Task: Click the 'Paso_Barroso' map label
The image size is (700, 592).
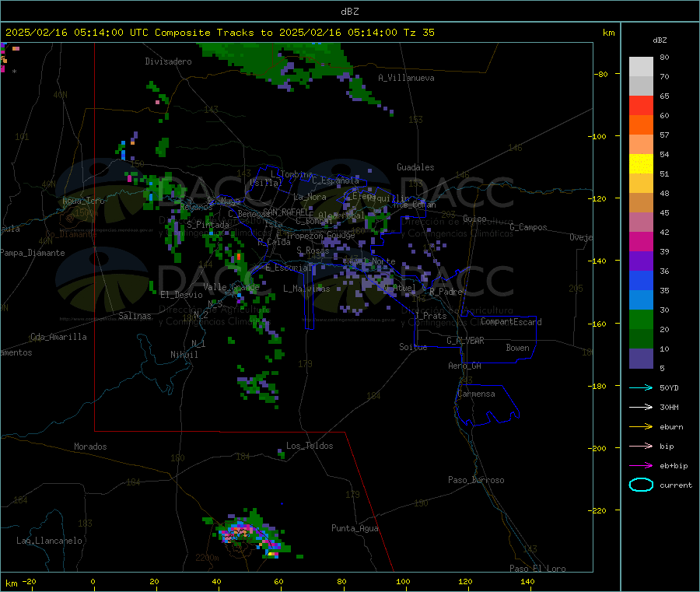Action: [x=476, y=480]
